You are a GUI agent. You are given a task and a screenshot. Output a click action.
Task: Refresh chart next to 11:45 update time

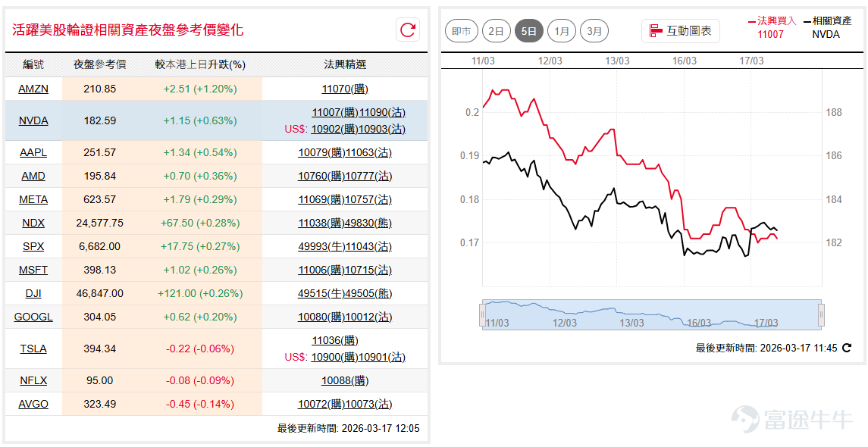coord(847,348)
